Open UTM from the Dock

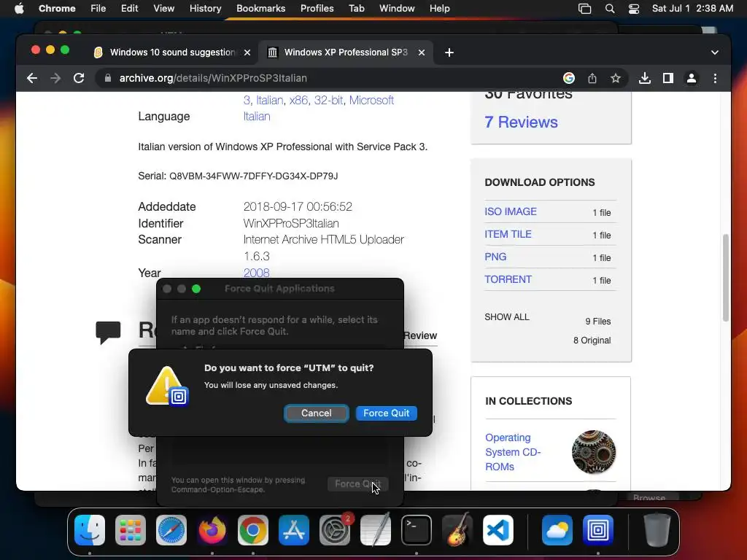[x=598, y=530]
